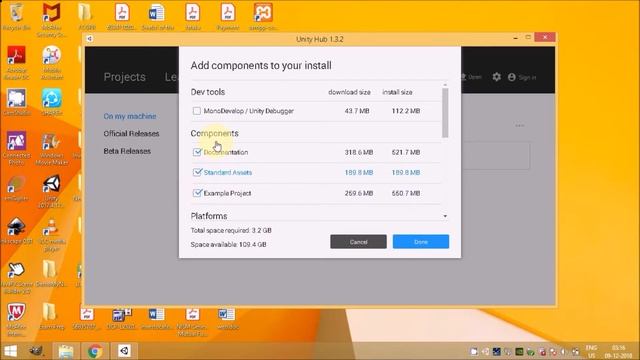Open File Explorer from taskbar
Image resolution: width=640 pixels, height=360 pixels.
coord(65,351)
